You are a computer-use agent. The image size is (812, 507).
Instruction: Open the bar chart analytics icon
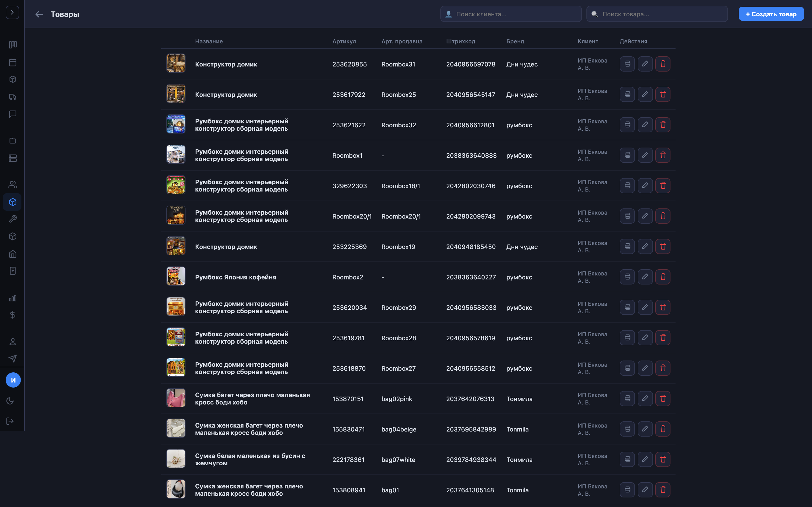[13, 298]
